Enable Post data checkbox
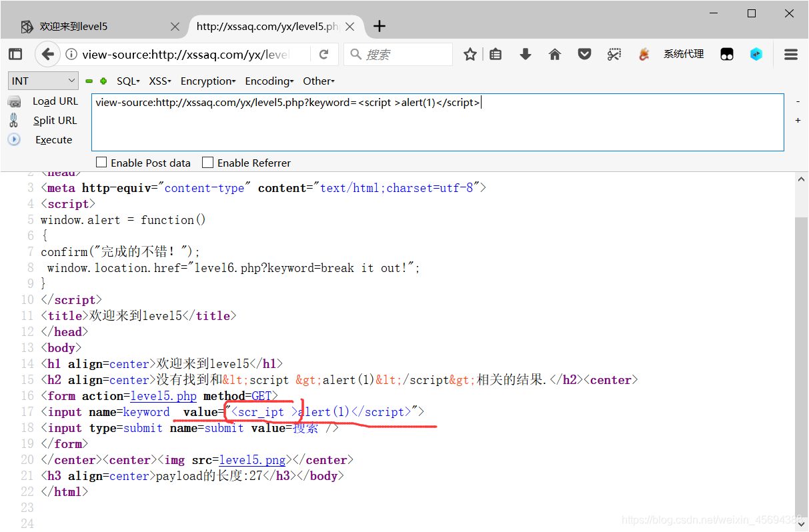 (x=101, y=162)
